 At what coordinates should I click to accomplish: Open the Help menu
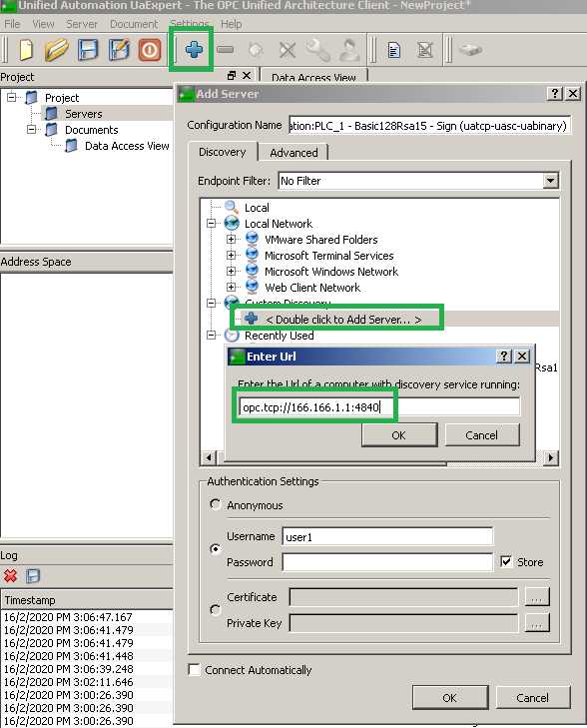coord(231,24)
